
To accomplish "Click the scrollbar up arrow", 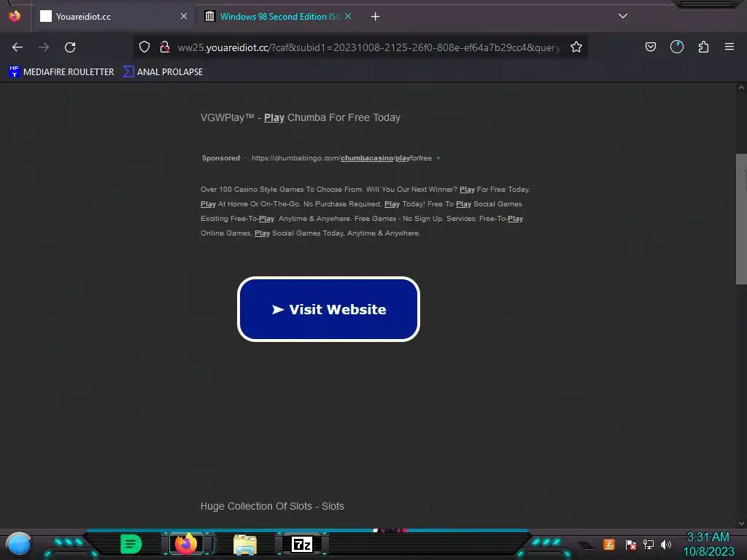I will 741,87.
